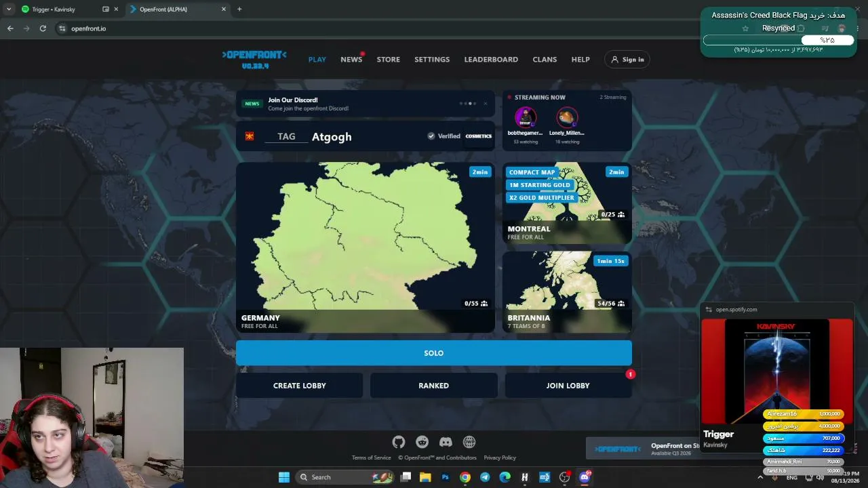Click the JOIN LOBBY button
The height and width of the screenshot is (488, 868).
click(x=568, y=386)
